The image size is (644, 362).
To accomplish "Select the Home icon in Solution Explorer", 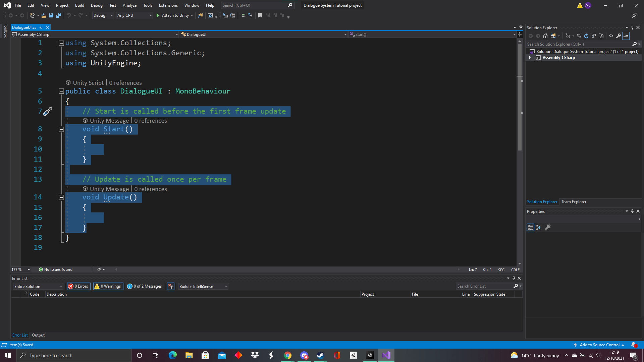I will (545, 36).
